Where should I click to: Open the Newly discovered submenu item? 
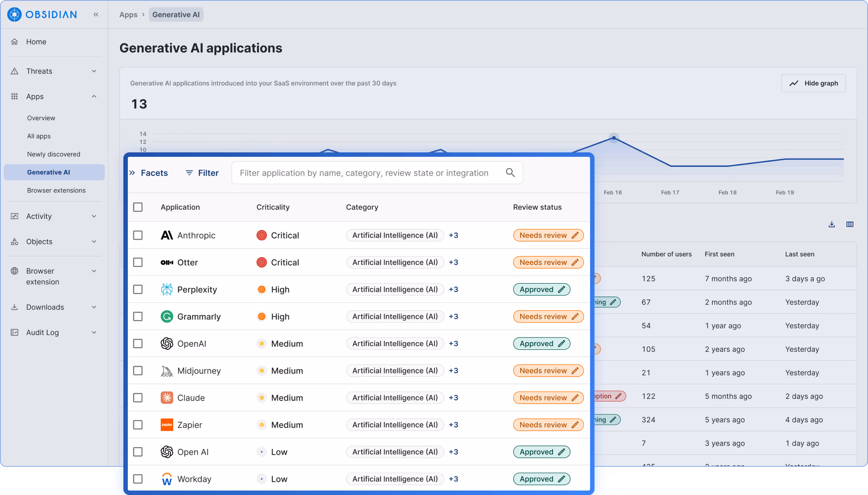tap(54, 154)
